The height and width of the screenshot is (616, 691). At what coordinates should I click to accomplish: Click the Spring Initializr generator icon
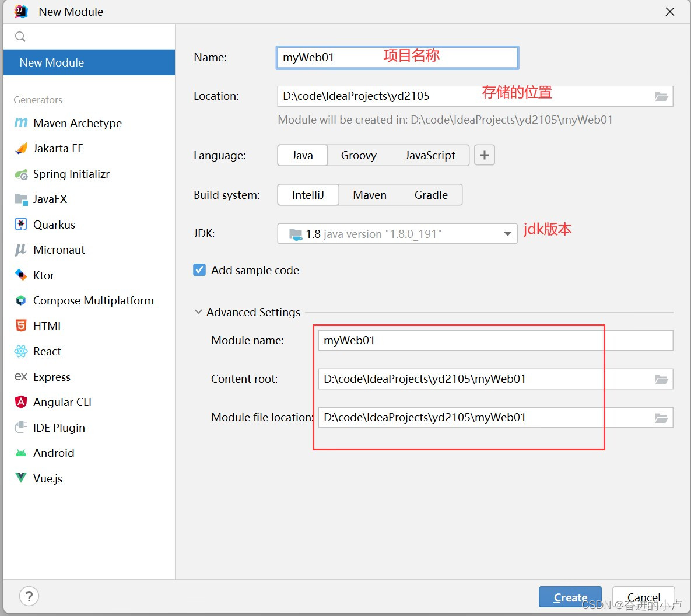pos(21,174)
